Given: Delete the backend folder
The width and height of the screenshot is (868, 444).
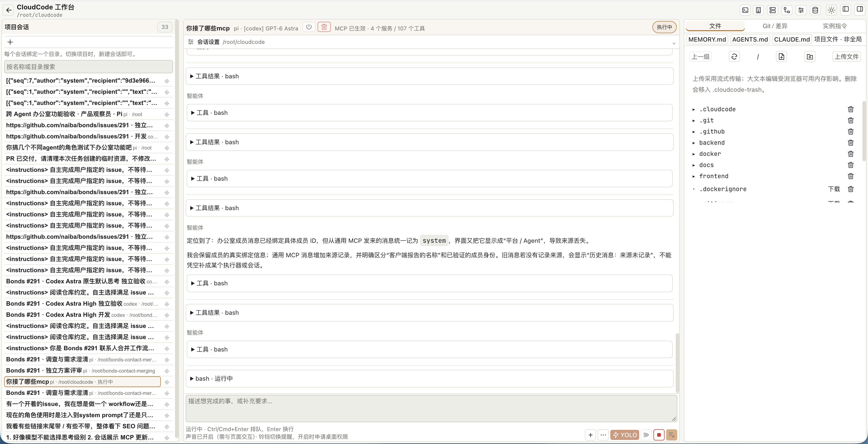Looking at the screenshot, I should [850, 143].
